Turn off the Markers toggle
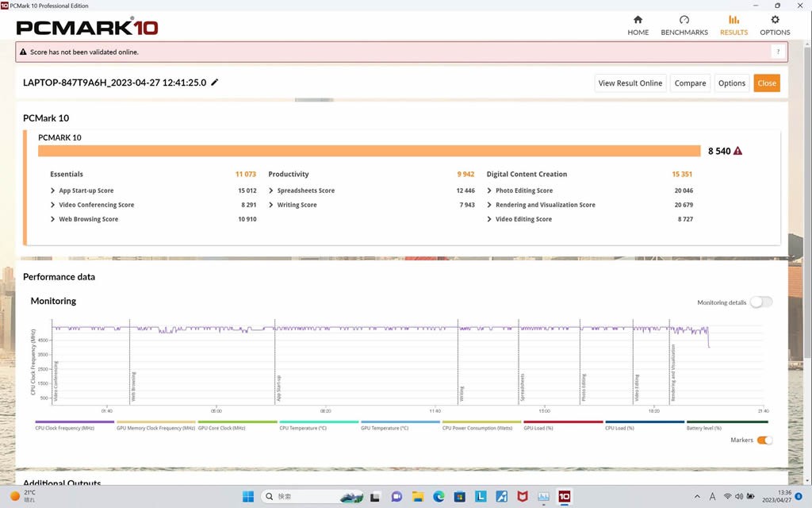 (x=764, y=441)
